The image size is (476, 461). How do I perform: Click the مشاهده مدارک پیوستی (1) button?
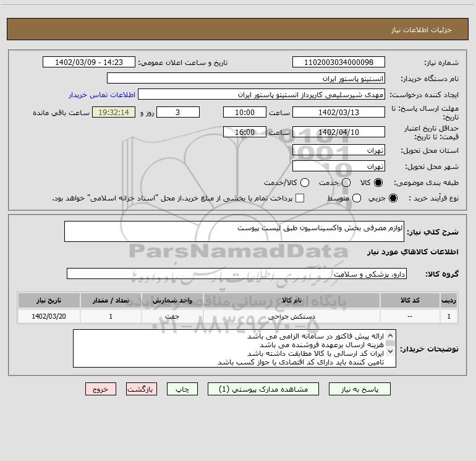click(263, 389)
